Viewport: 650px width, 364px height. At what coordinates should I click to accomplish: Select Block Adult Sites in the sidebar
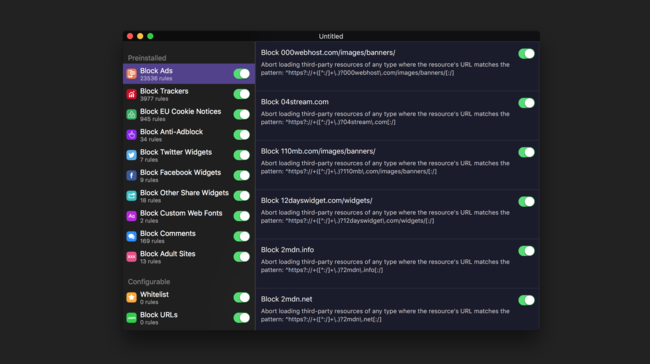[189, 257]
